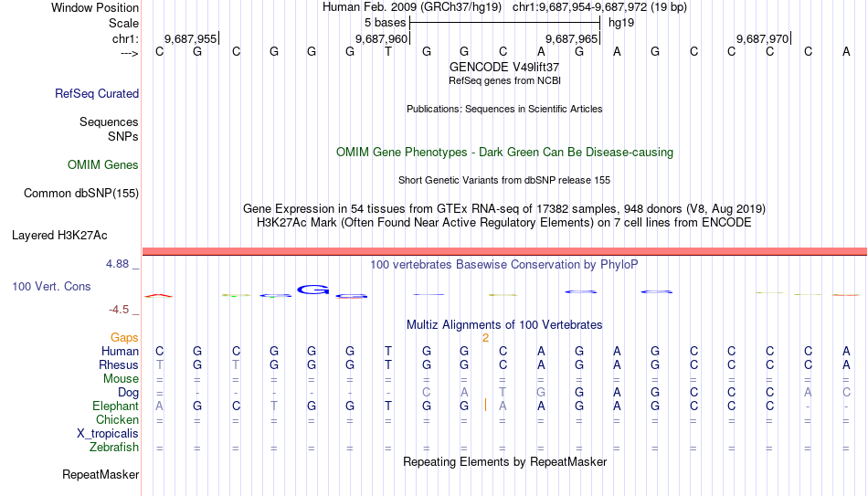
Task: Click the -4.5 PhyloP minimum value
Action: 119,310
